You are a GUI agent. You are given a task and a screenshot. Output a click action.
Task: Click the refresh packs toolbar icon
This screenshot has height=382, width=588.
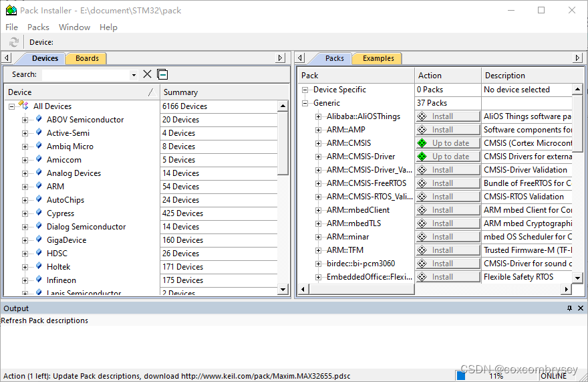tap(13, 42)
